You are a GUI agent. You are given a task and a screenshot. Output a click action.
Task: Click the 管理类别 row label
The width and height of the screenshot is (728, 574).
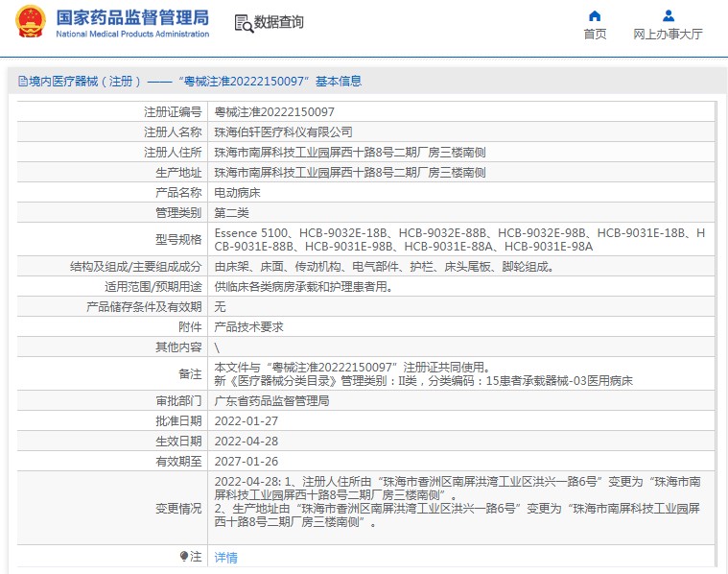click(x=178, y=213)
